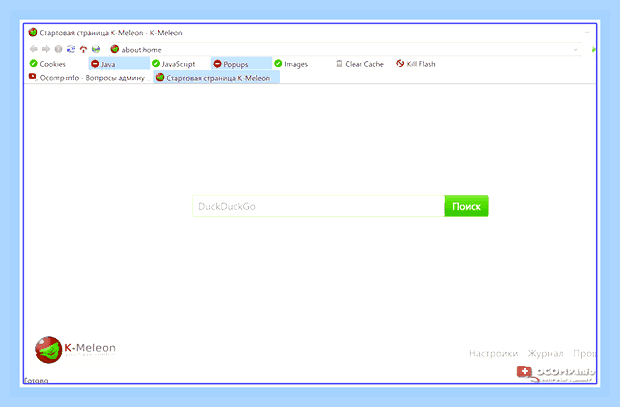Toggle Images loading

(291, 64)
